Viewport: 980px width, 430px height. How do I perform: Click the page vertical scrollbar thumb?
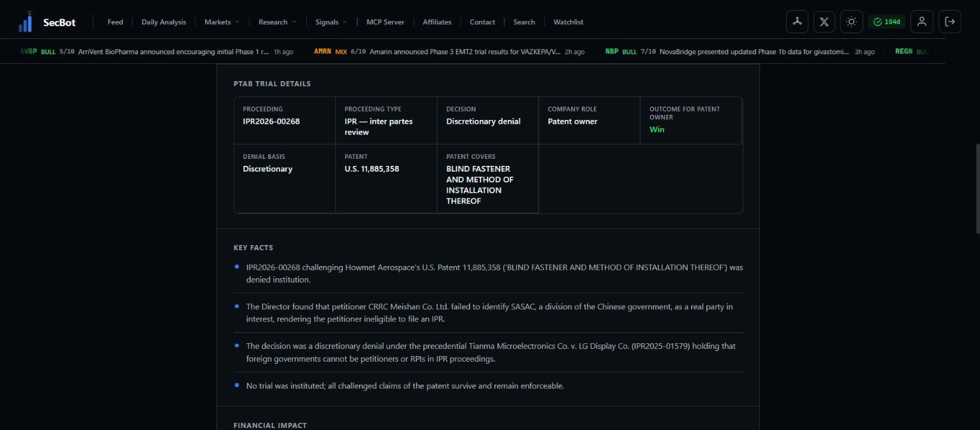coord(977,188)
